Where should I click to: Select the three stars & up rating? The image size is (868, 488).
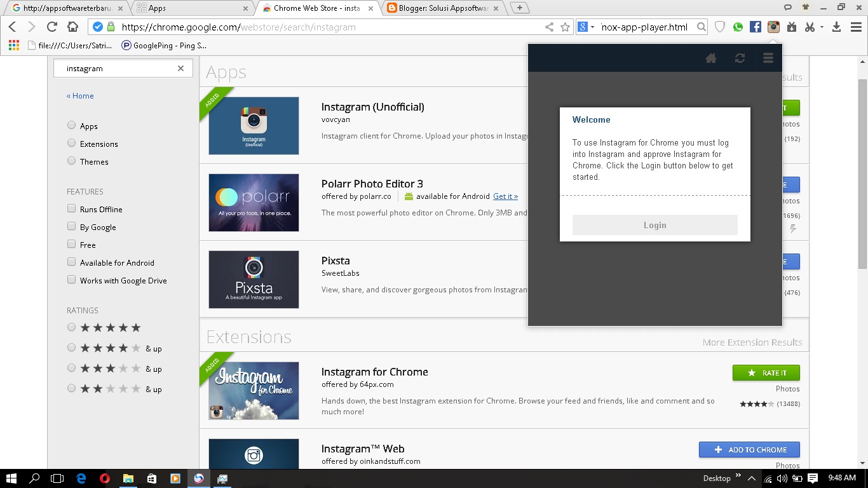click(72, 368)
